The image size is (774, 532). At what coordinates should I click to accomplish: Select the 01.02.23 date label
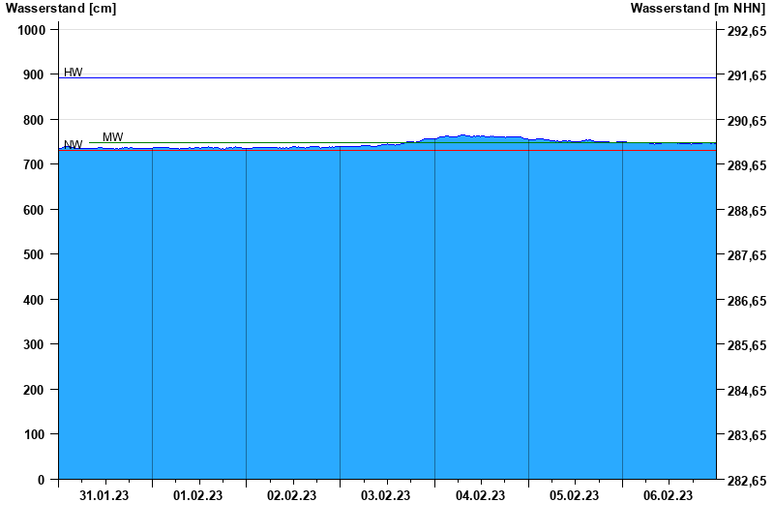click(198, 496)
